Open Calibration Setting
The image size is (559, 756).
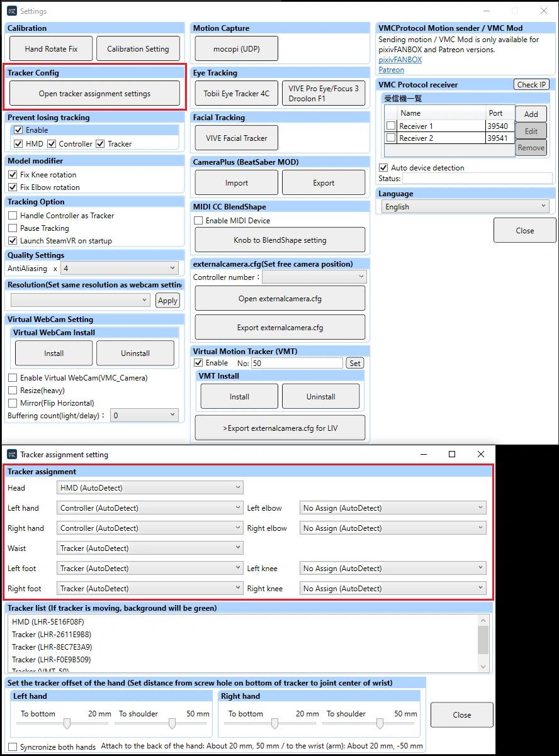click(x=138, y=48)
